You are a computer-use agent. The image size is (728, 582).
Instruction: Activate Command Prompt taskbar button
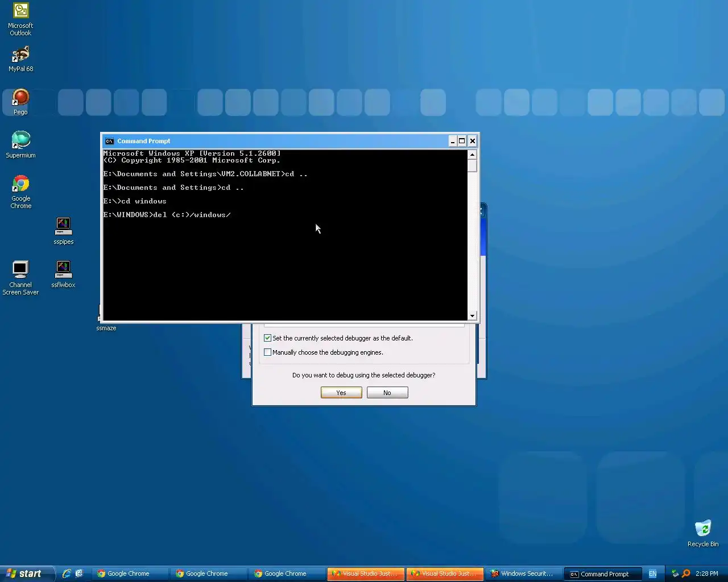pyautogui.click(x=602, y=573)
